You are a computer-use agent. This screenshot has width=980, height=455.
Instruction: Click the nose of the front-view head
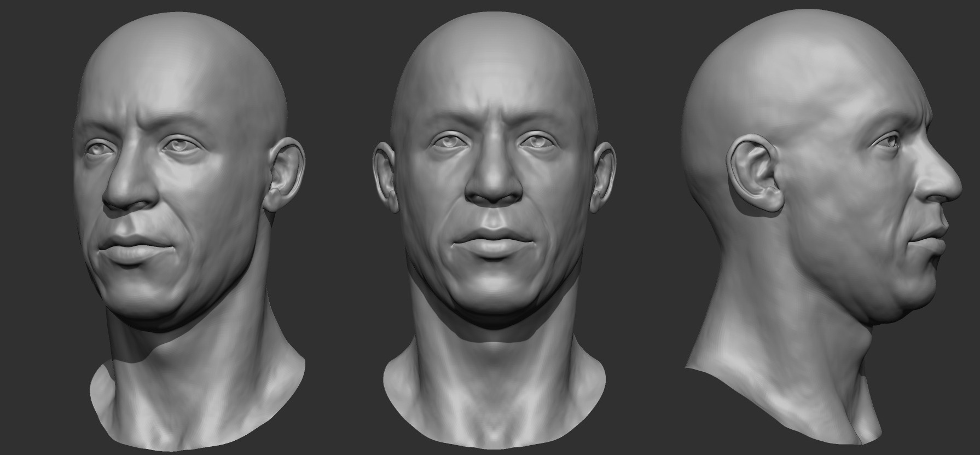[494, 187]
